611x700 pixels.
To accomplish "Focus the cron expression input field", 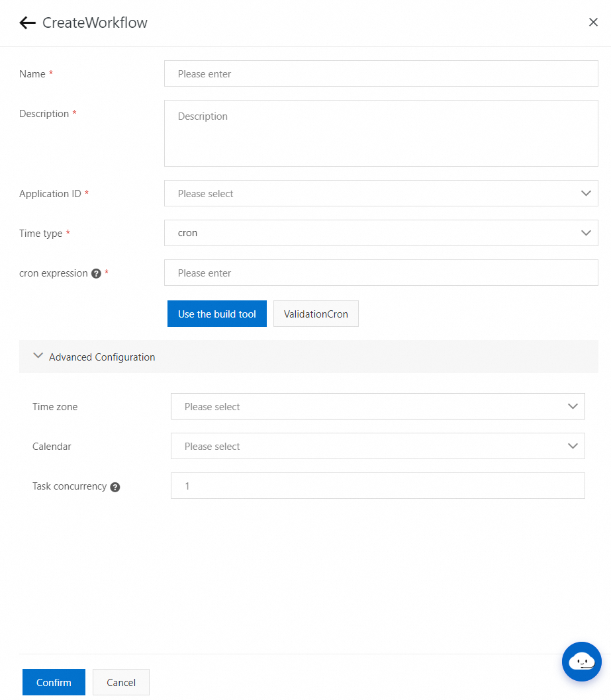I will [381, 273].
